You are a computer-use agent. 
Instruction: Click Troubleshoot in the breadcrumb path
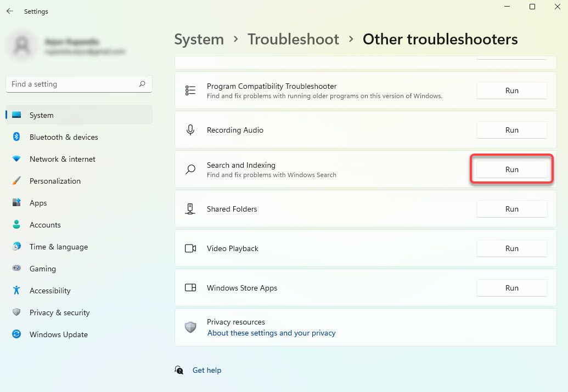[293, 39]
